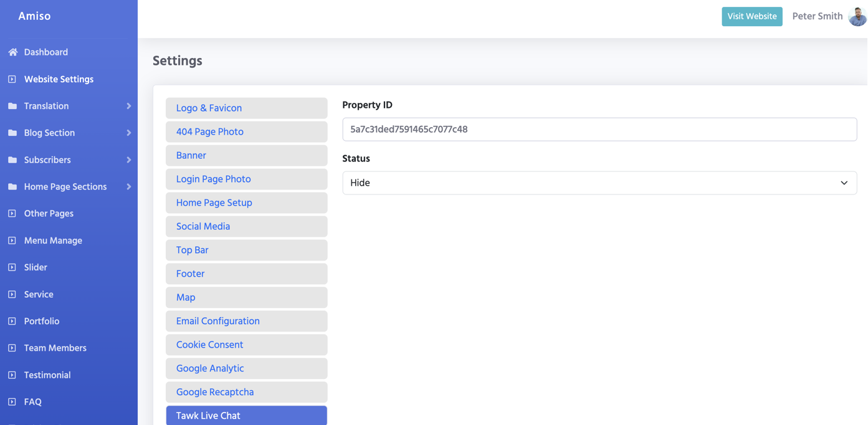
Task: Click the Slider sidebar icon
Action: coord(12,267)
